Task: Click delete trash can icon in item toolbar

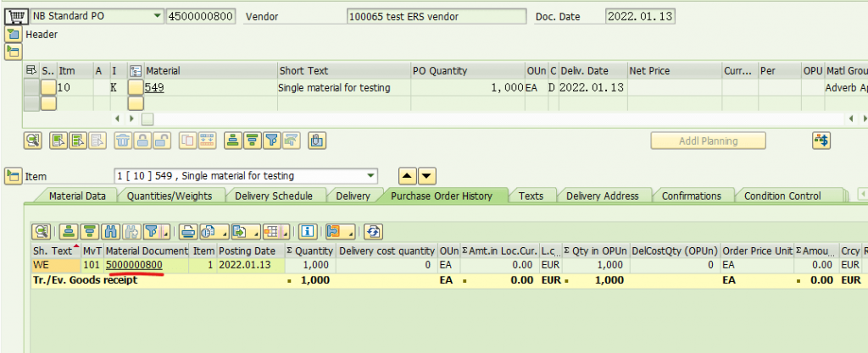Action: pos(123,141)
